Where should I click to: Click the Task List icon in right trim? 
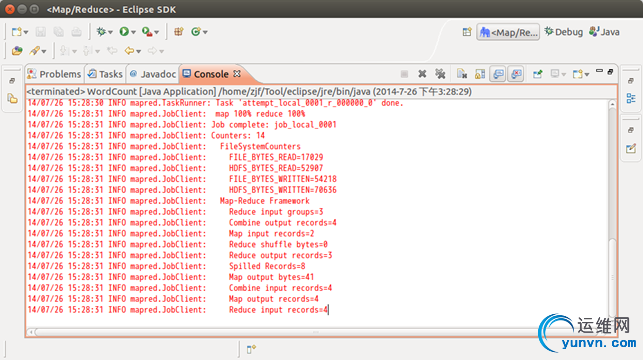631,148
